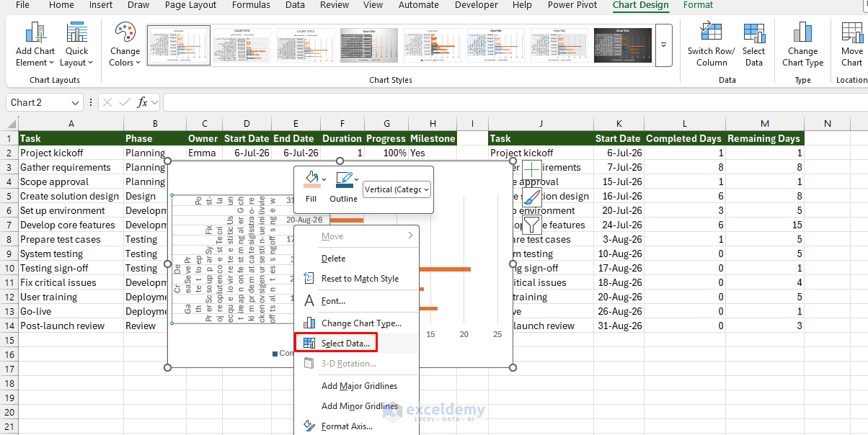Click the Move Chart button
The height and width of the screenshot is (435, 868).
(851, 45)
